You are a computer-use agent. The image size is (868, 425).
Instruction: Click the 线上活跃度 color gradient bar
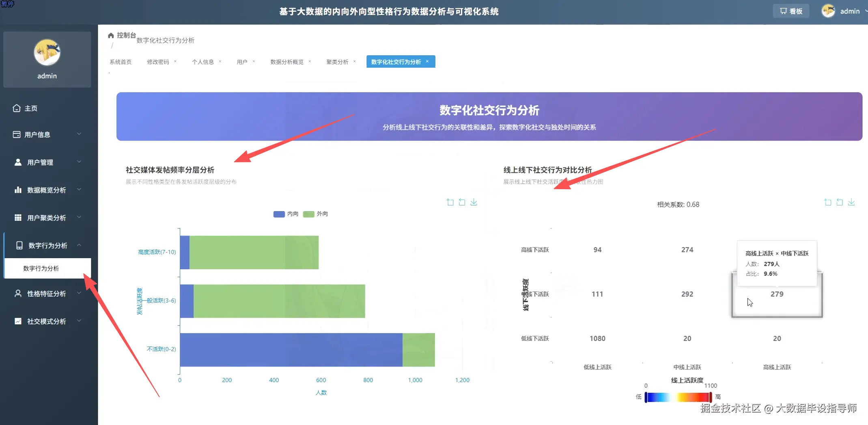point(678,397)
